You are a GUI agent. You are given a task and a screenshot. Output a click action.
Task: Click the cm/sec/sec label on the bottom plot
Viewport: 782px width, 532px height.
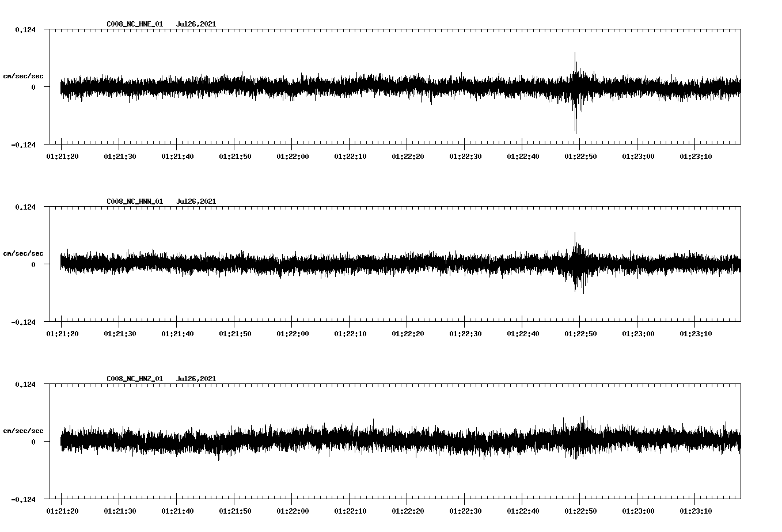pyautogui.click(x=24, y=430)
